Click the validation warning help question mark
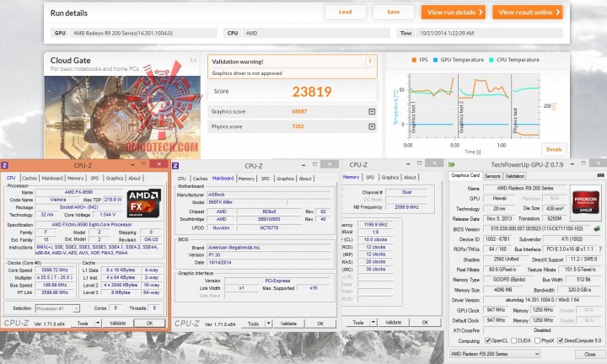This screenshot has height=364, width=607. (x=370, y=62)
